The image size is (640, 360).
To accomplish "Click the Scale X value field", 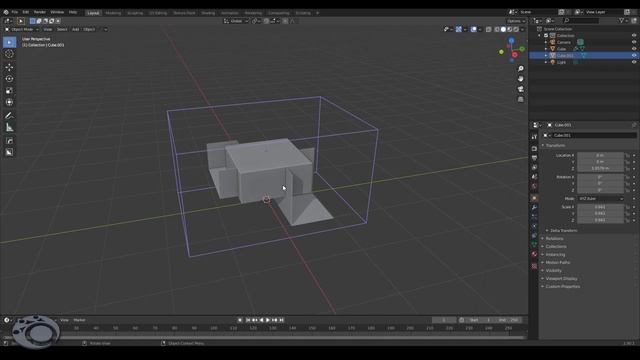I will pyautogui.click(x=600, y=207).
